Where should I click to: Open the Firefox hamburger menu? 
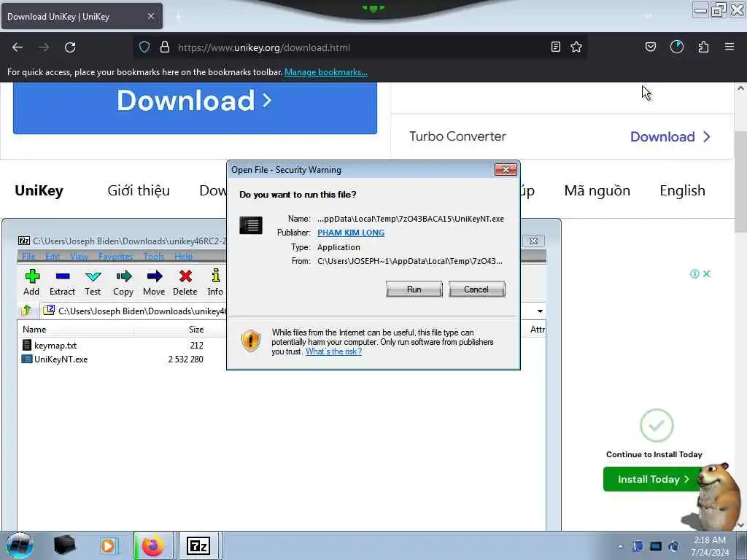pos(729,47)
